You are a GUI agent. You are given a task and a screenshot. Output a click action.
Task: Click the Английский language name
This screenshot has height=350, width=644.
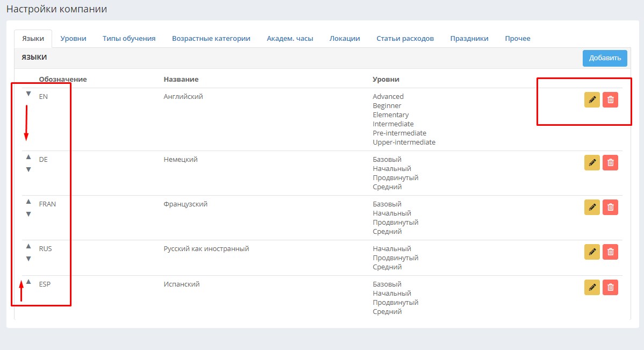(183, 97)
